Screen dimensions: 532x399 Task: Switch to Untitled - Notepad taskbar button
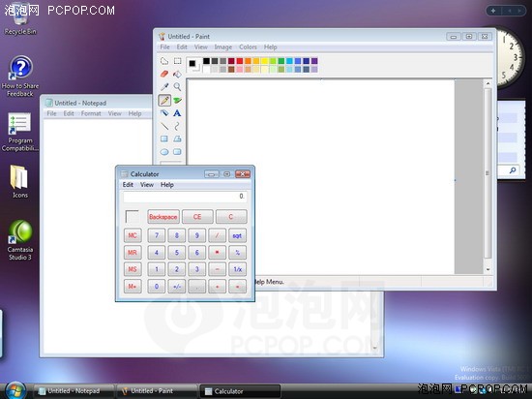pyautogui.click(x=74, y=391)
